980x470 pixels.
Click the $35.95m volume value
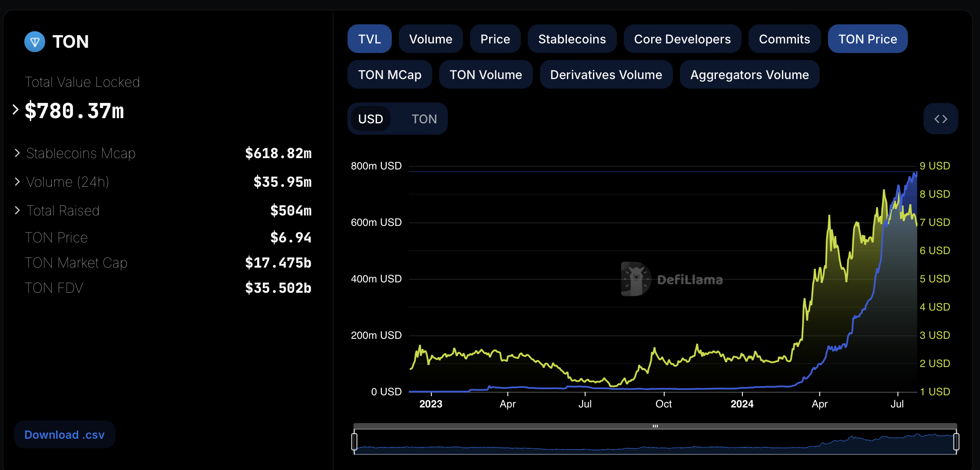click(282, 182)
